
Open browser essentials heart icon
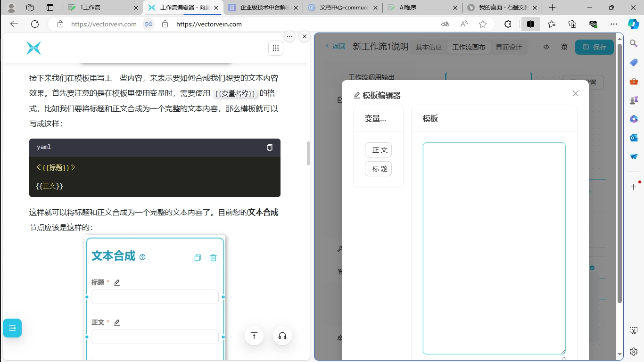coord(593,24)
